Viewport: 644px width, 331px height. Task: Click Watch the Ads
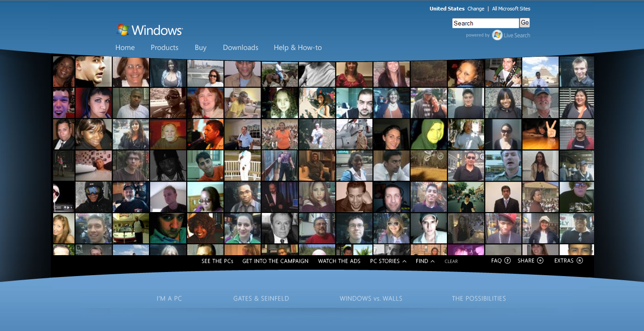(x=339, y=261)
